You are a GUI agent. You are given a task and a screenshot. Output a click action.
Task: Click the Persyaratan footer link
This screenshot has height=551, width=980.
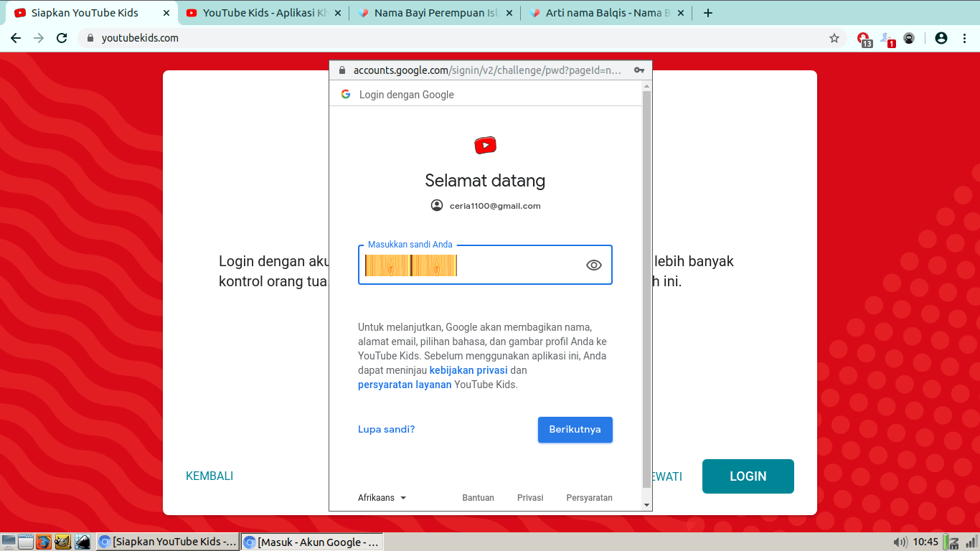[x=589, y=497]
